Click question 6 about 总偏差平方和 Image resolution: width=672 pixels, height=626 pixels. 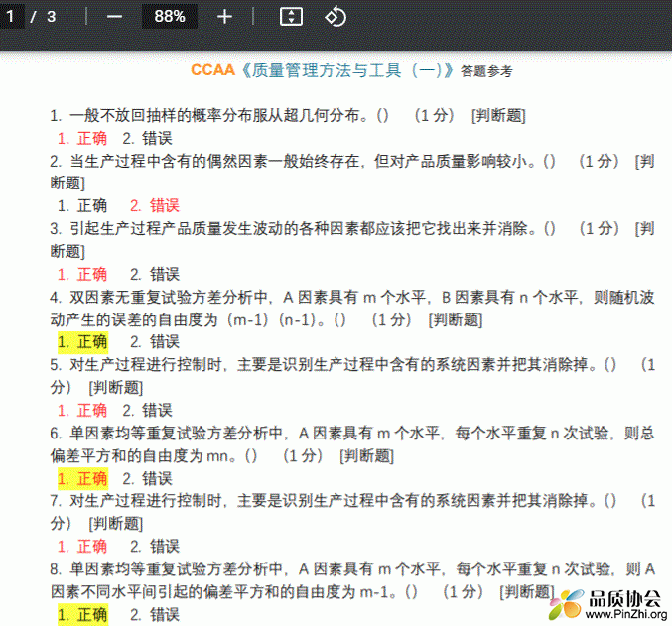(351, 444)
